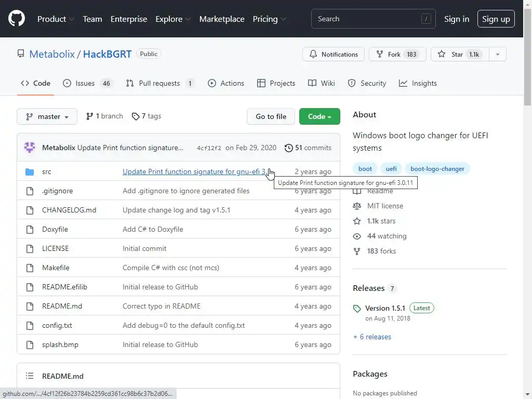Viewport: 532px width, 399px height.
Task: Open the master branch selector dropdown
Action: pos(47,116)
